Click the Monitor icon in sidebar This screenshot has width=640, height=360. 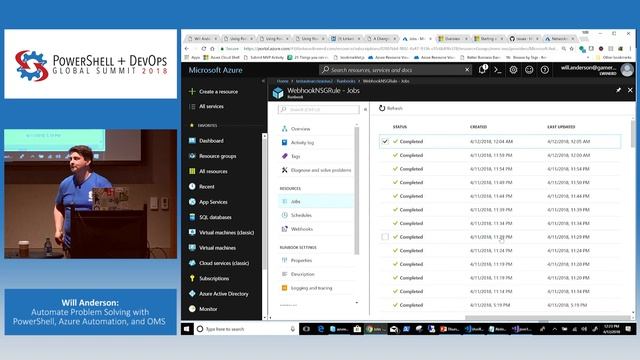click(192, 309)
